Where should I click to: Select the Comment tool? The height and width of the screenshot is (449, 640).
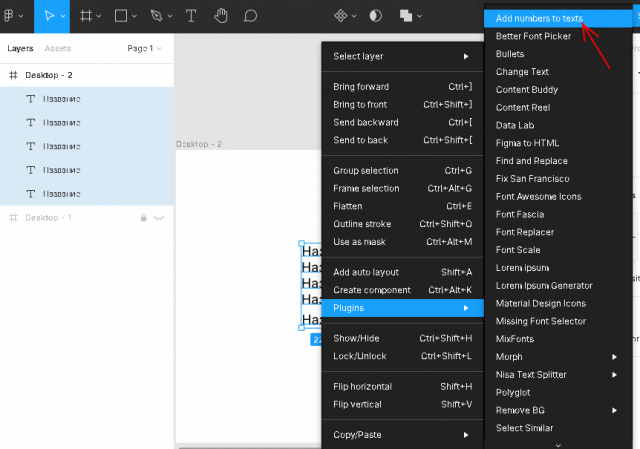tap(251, 16)
